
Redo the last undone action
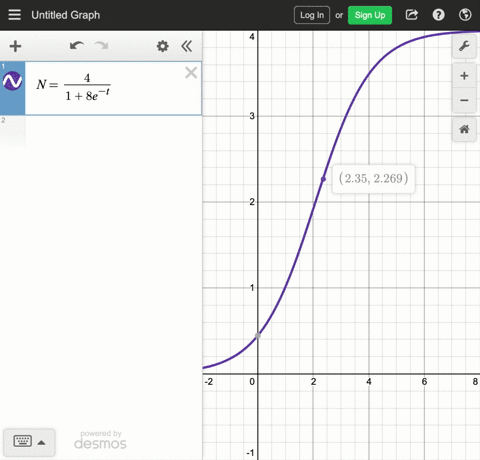(101, 46)
